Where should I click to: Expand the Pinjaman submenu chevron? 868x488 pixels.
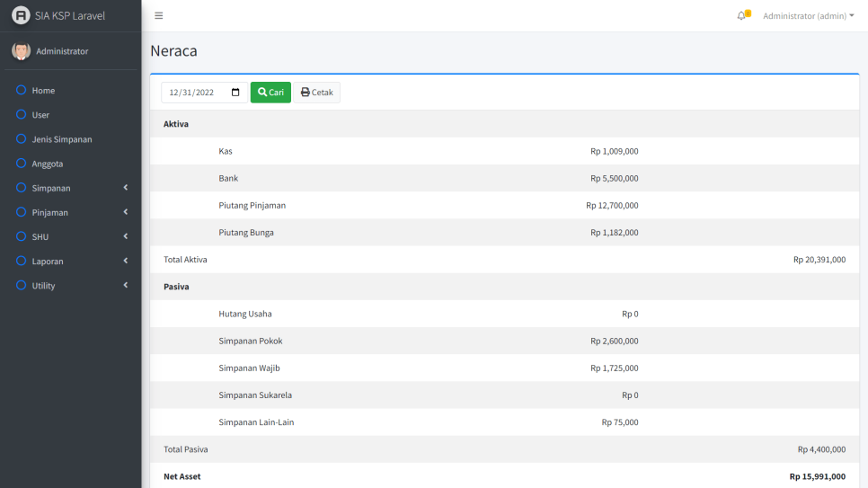[x=126, y=212]
